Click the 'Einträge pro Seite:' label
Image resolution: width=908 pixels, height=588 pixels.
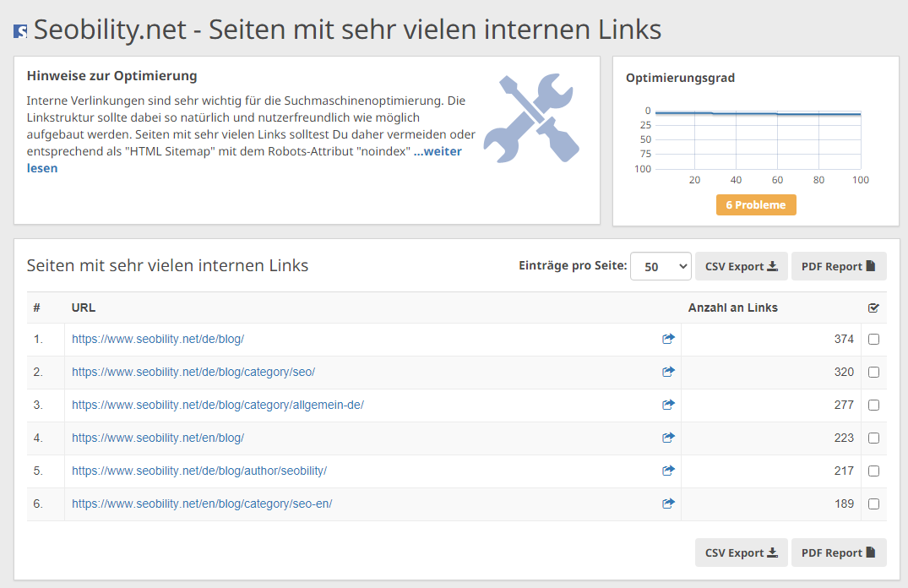pos(573,266)
